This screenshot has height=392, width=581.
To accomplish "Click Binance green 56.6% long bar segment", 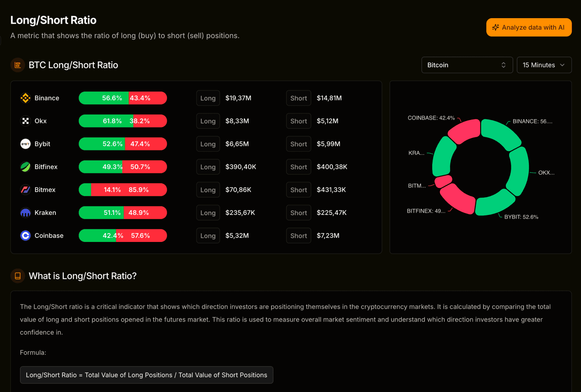I will click(104, 98).
